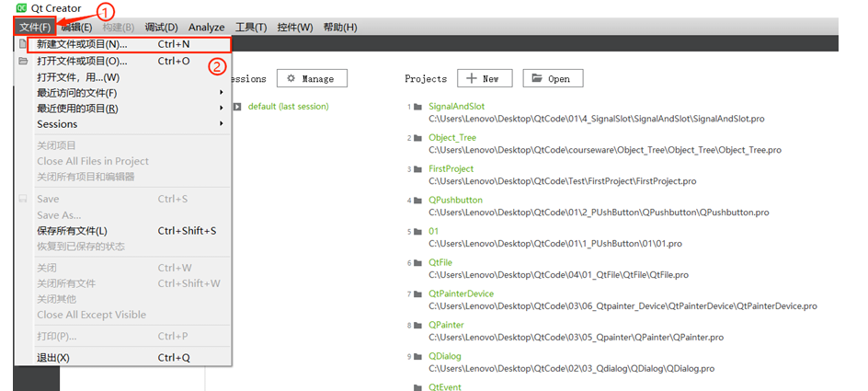Screen dimensions: 868x391
Task: Click folder icon next to FirstProject
Action: point(418,169)
